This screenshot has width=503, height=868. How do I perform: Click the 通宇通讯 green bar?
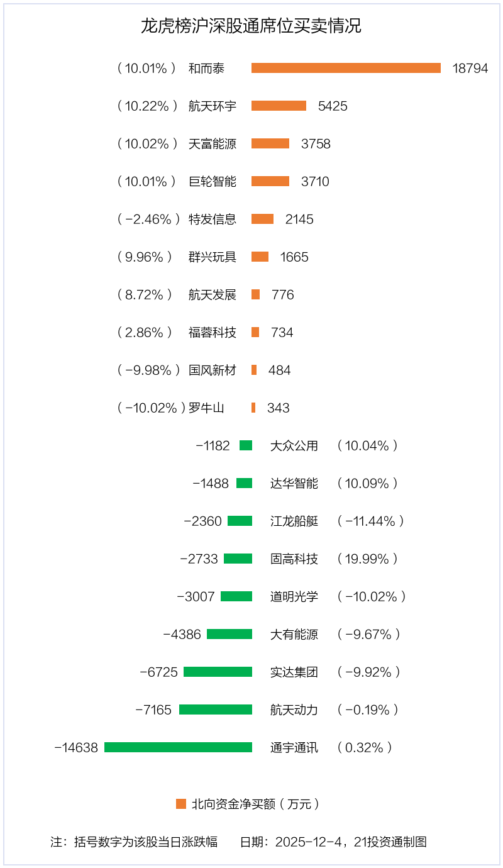178,747
